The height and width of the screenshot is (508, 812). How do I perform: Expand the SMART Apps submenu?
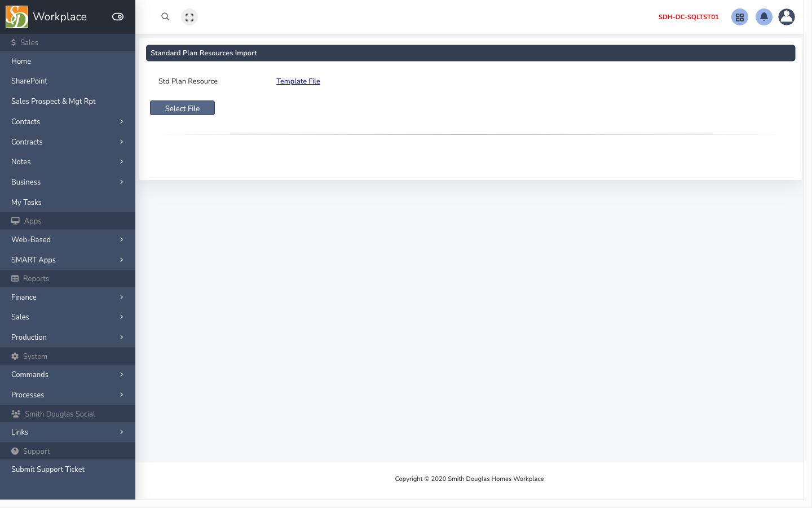coord(68,260)
